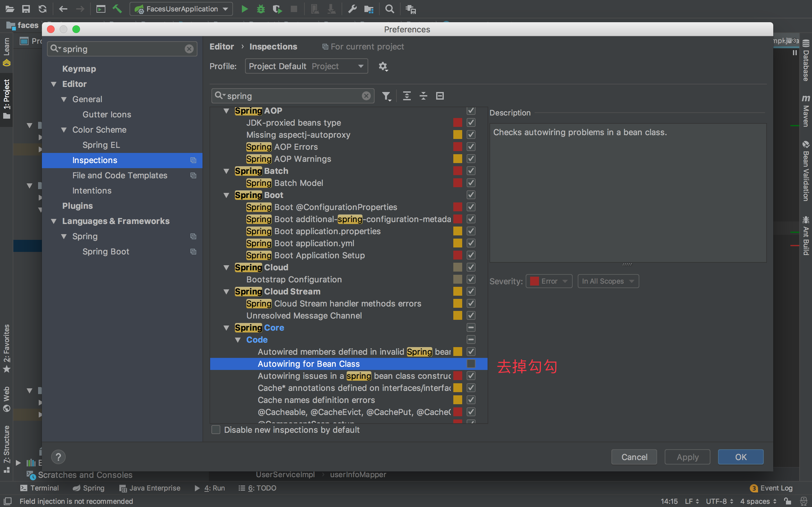Uncheck the Spring AOP Warnings inspection
Image resolution: width=812 pixels, height=507 pixels.
(x=471, y=159)
